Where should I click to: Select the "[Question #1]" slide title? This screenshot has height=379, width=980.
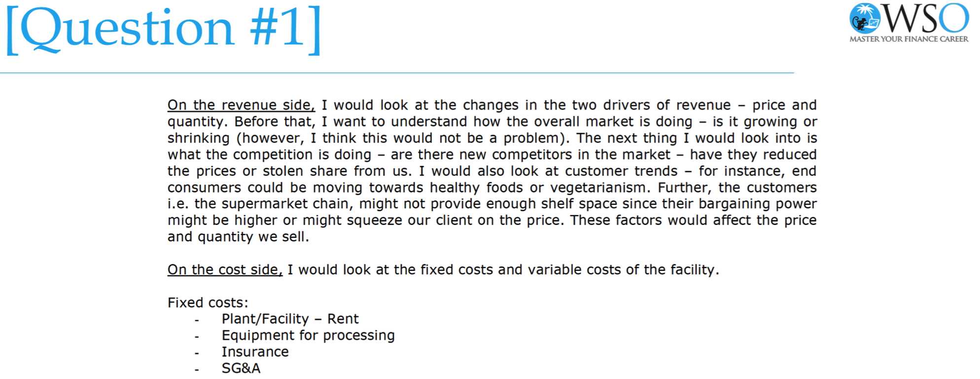(x=164, y=29)
